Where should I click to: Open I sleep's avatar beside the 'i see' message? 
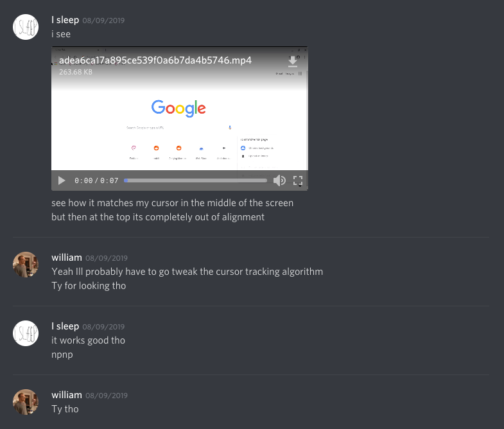tap(26, 26)
